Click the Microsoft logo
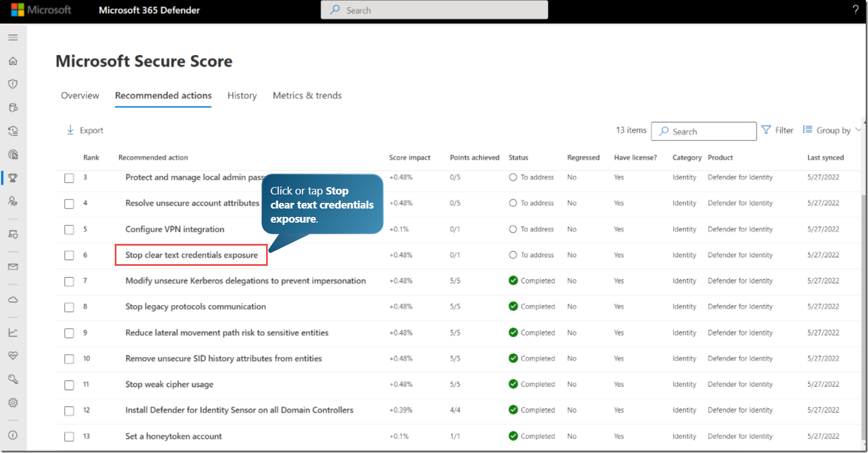 pos(41,10)
